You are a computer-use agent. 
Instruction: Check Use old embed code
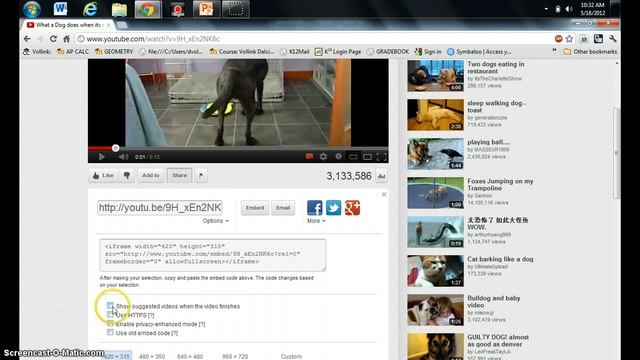pos(110,333)
